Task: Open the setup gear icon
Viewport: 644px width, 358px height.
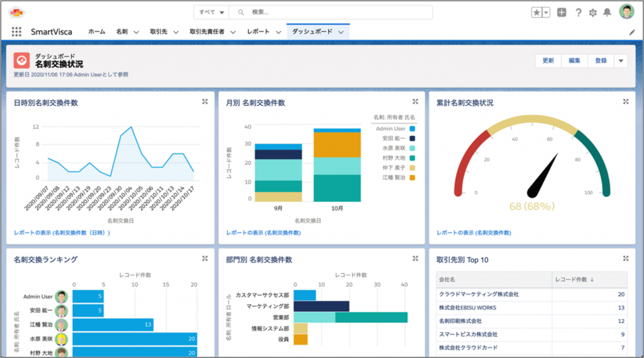Action: pyautogui.click(x=592, y=12)
